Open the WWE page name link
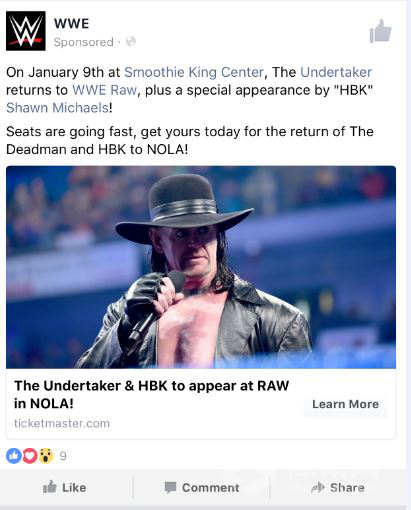Viewport: 411px width, 510px height. 72,24
